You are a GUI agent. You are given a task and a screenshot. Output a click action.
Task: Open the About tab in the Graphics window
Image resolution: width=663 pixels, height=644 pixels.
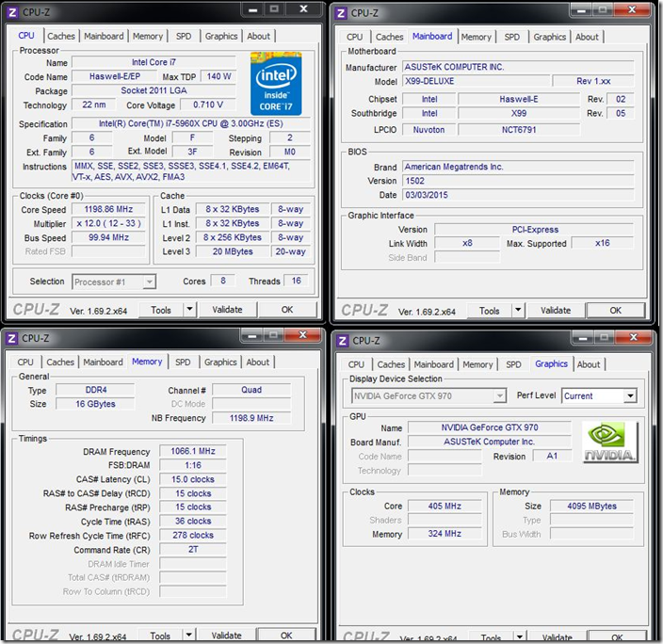click(x=589, y=364)
